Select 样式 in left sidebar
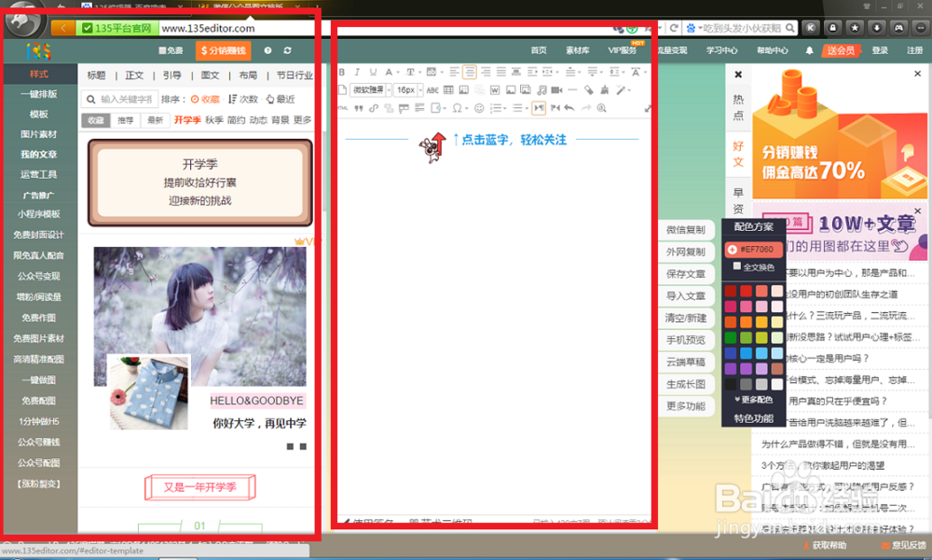This screenshot has width=932, height=560. [x=39, y=74]
